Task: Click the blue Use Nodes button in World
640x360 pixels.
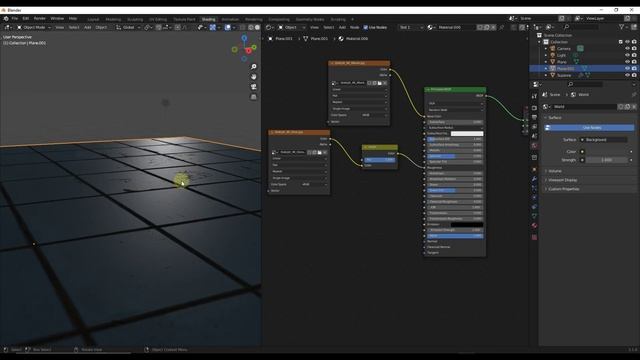Action: coord(590,128)
